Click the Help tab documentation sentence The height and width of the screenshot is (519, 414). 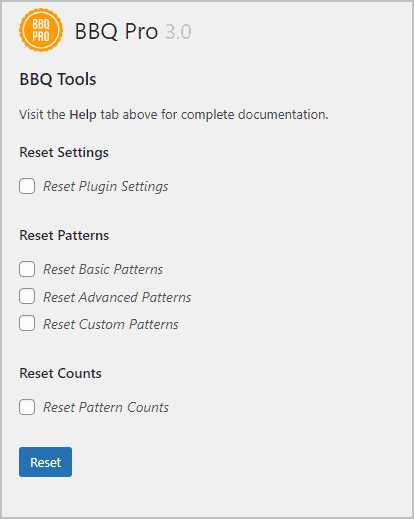[x=174, y=115]
